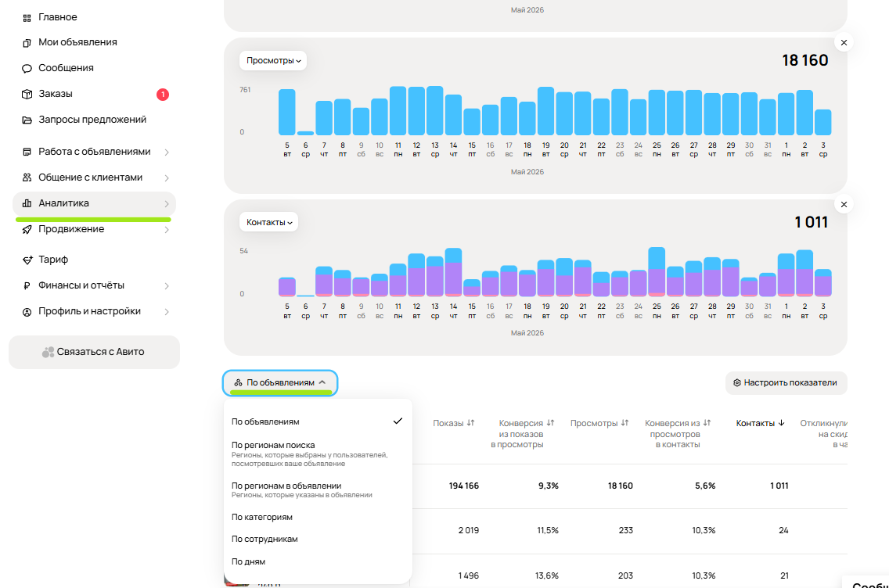
Task: Click the Профиль и настройки user icon
Action: tap(27, 312)
